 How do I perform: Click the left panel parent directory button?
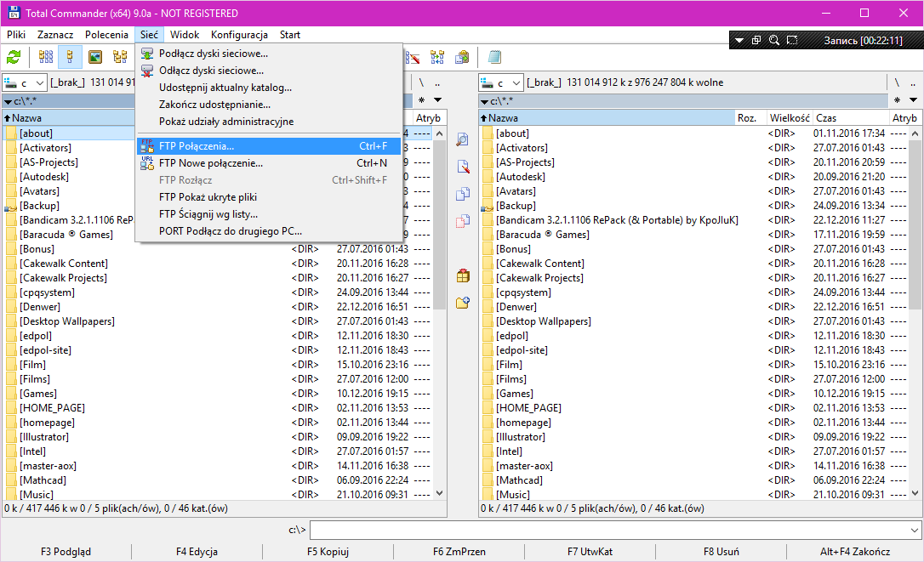click(437, 82)
